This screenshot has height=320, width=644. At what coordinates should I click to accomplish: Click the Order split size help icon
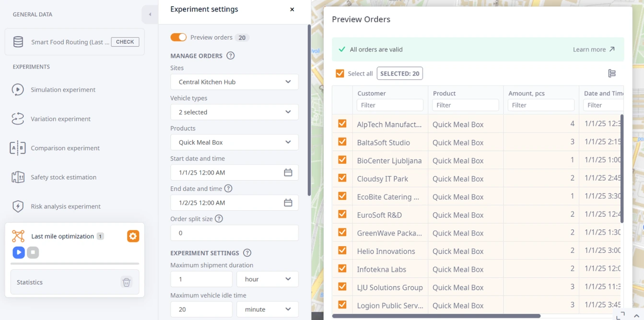(219, 218)
